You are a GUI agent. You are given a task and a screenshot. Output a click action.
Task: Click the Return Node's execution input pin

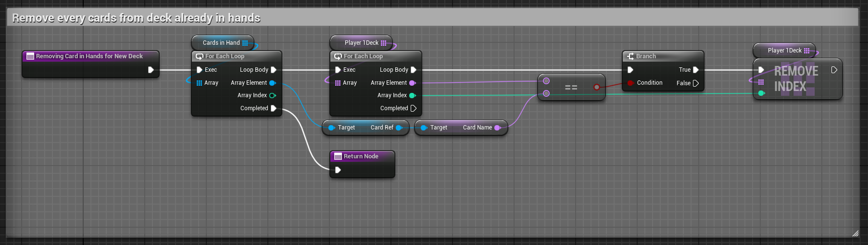tap(338, 170)
